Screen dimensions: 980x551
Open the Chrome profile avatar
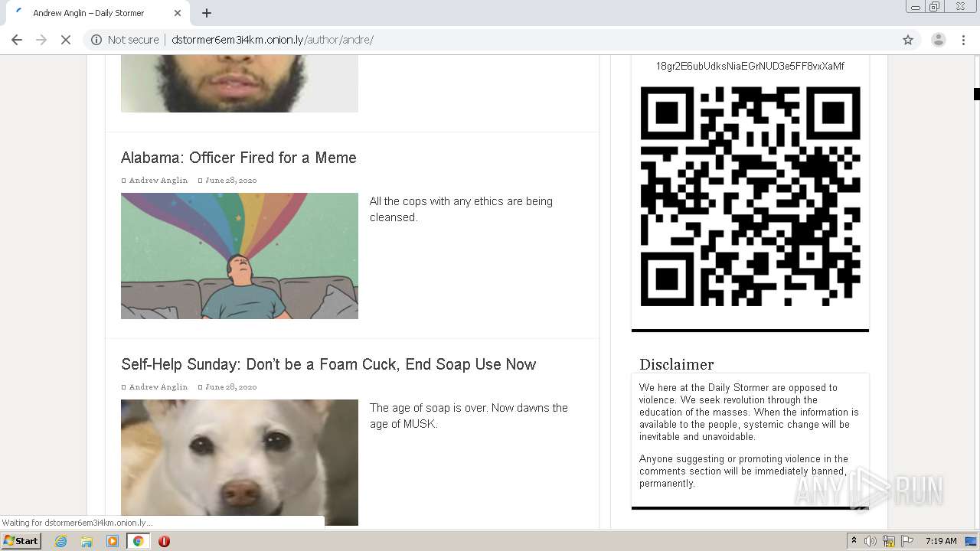click(x=938, y=40)
